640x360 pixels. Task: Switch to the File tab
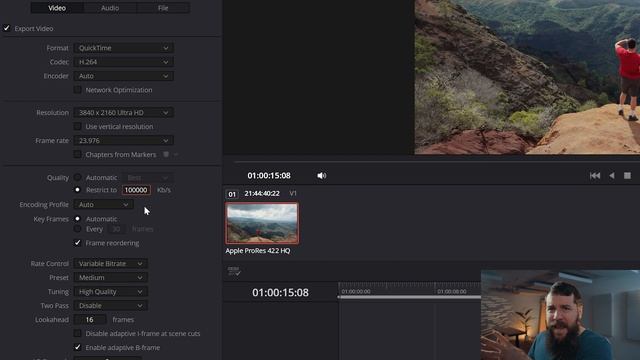163,8
